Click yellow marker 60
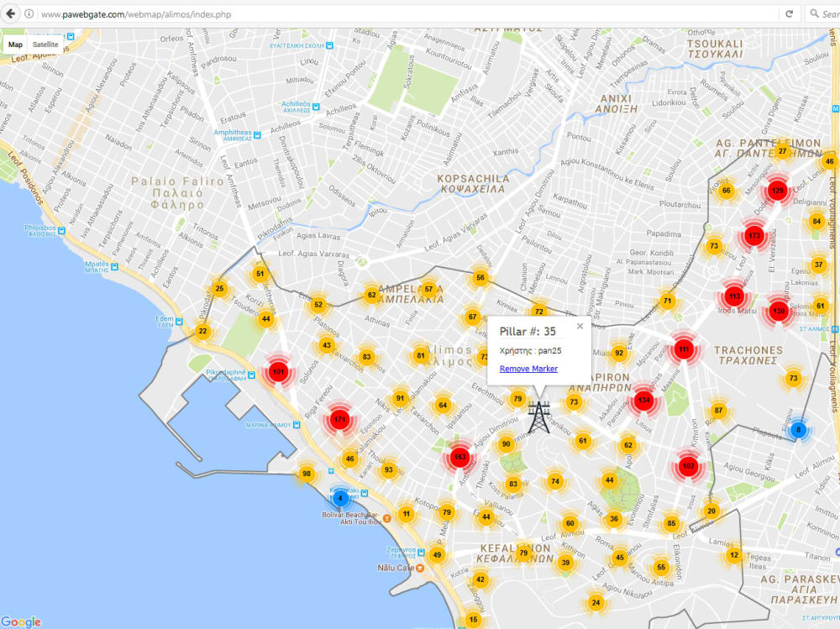This screenshot has width=840, height=629. 570,523
